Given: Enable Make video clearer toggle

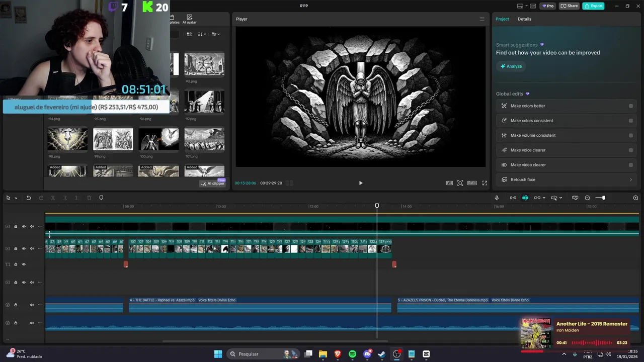Looking at the screenshot, I should (631, 165).
